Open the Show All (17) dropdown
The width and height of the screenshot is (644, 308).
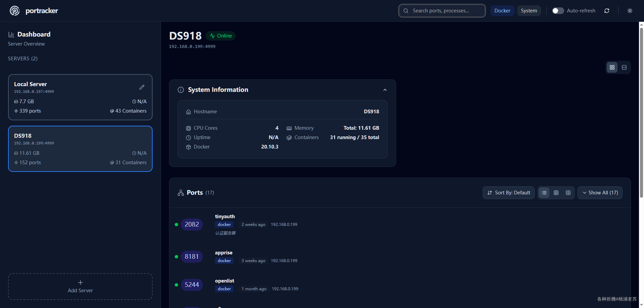pos(600,193)
